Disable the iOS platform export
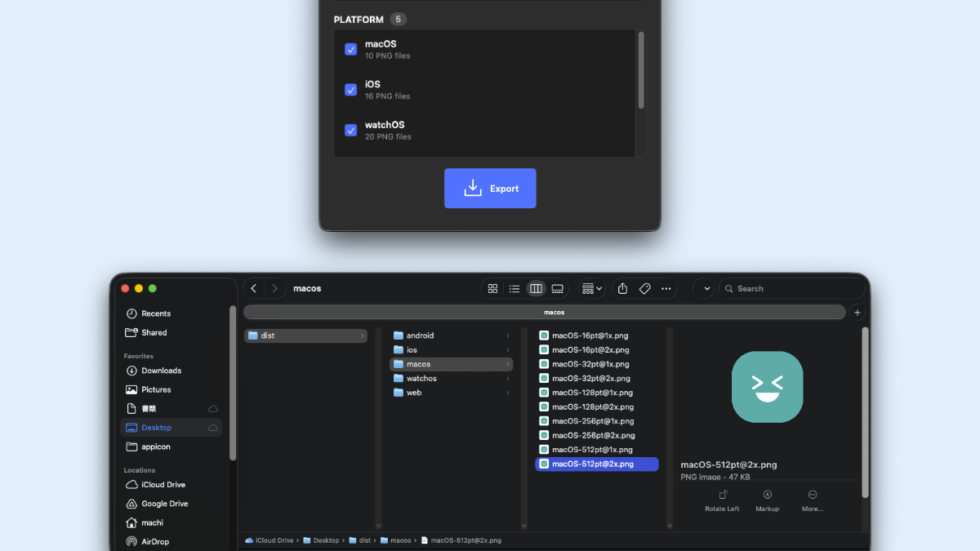Viewport: 980px width, 551px height. click(x=351, y=90)
